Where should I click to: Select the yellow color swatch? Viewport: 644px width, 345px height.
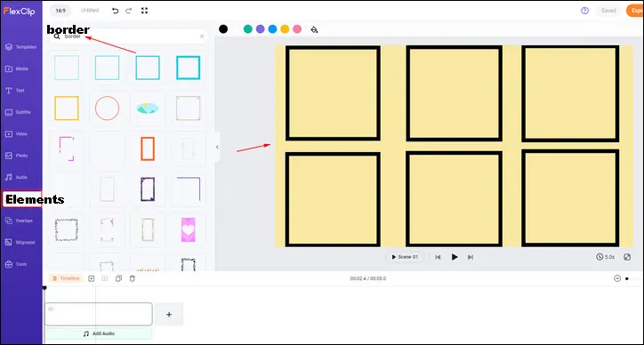click(285, 29)
